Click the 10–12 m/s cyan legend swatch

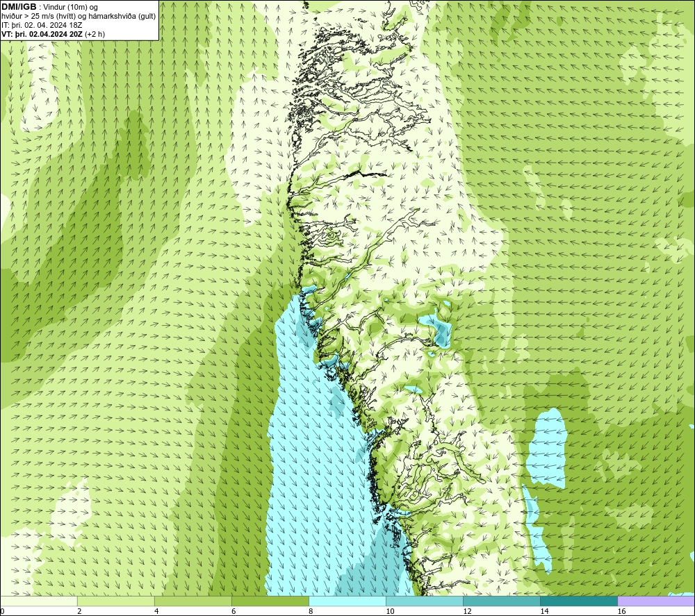[424, 601]
